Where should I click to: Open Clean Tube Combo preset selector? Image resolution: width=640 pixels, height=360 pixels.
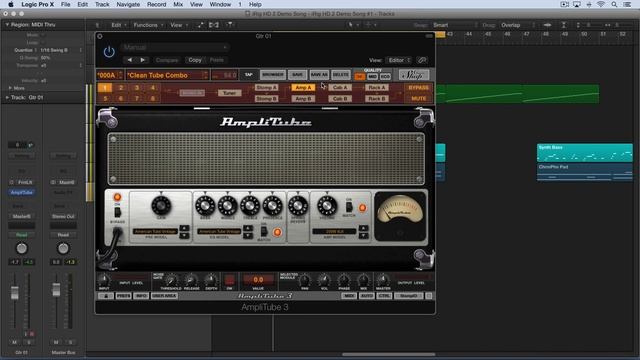tap(168, 75)
